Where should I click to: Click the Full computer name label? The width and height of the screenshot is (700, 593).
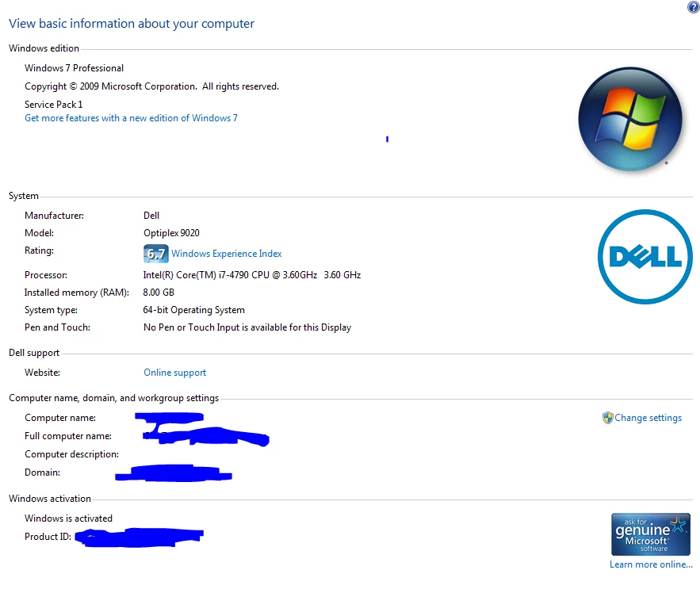(68, 436)
